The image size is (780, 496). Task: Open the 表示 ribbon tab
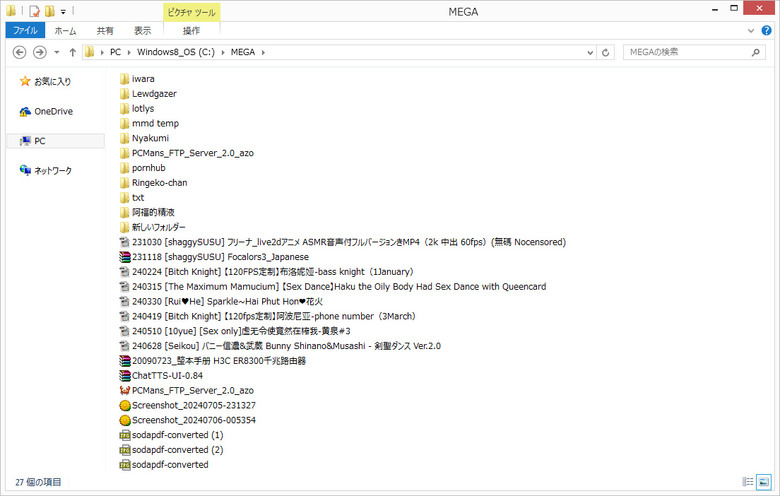(x=142, y=31)
